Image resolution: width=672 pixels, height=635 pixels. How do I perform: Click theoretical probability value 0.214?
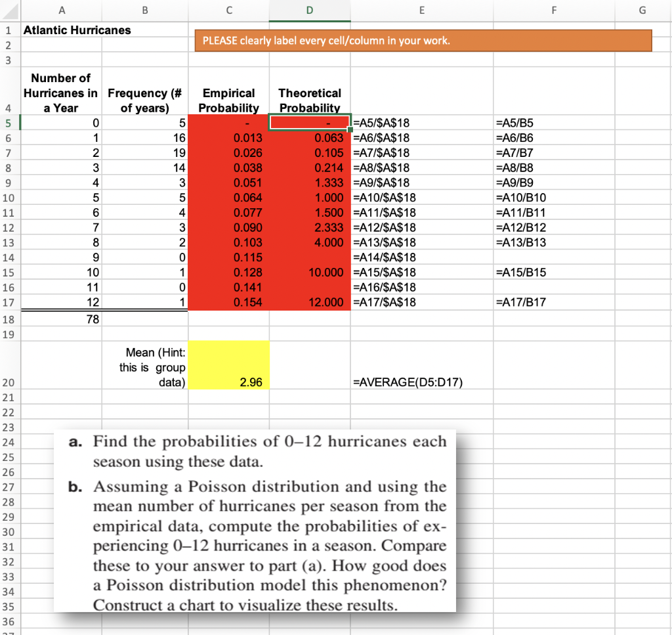coord(329,168)
